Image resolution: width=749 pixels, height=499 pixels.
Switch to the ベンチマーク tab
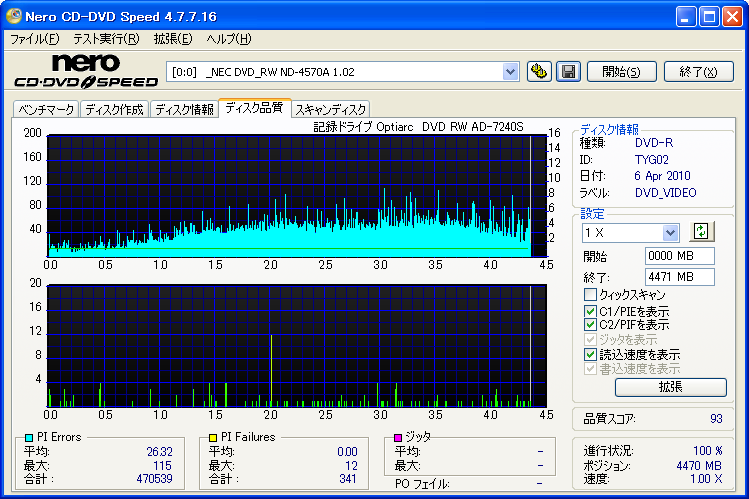(x=46, y=109)
